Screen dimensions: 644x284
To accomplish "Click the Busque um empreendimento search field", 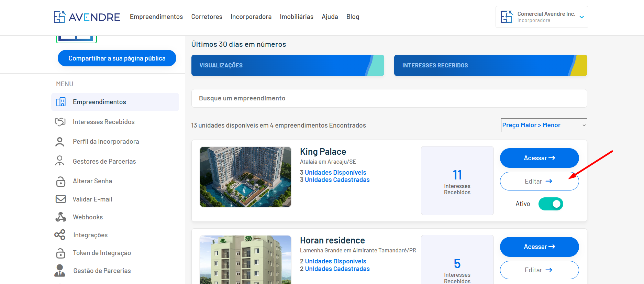I will coord(389,98).
